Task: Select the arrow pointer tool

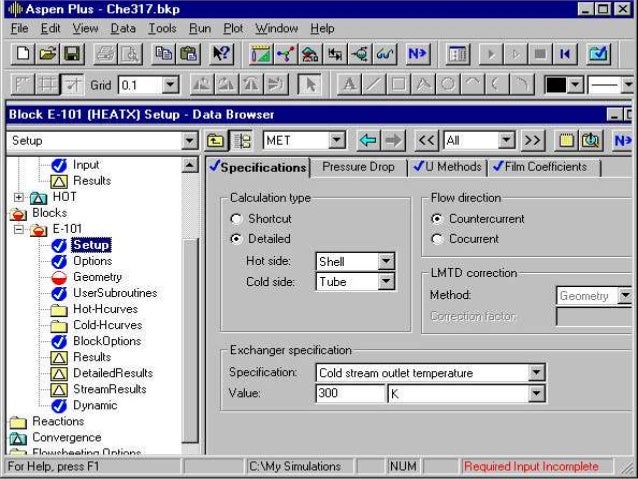Action: [310, 85]
